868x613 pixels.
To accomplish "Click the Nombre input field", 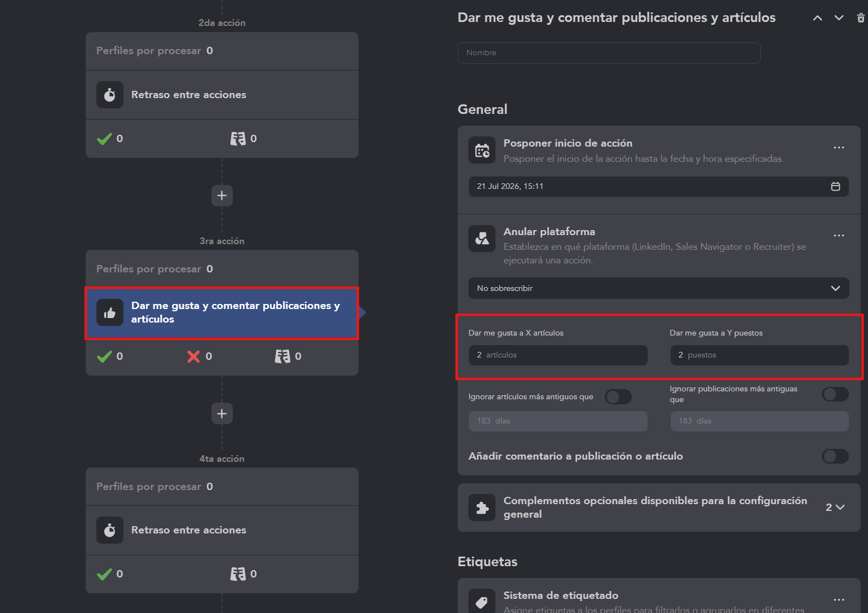I will click(609, 53).
